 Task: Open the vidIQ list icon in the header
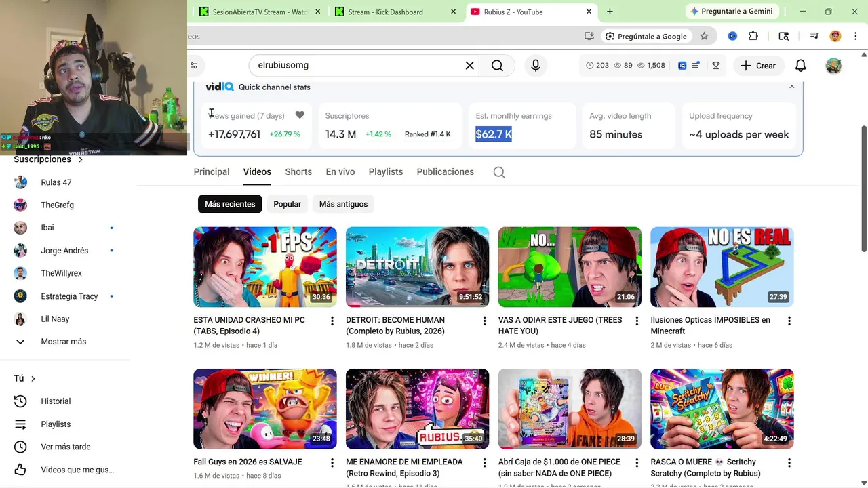coord(696,66)
